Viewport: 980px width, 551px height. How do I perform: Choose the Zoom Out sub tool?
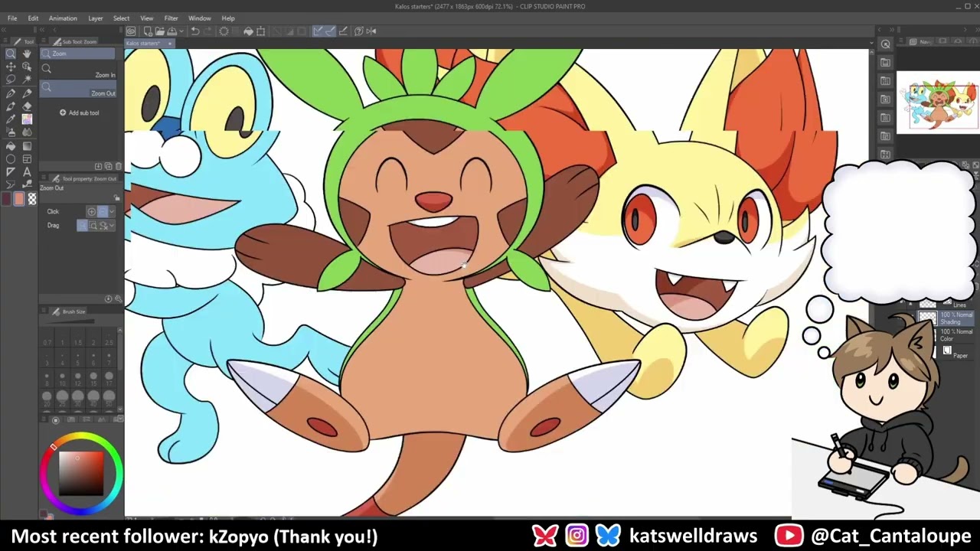[78, 88]
